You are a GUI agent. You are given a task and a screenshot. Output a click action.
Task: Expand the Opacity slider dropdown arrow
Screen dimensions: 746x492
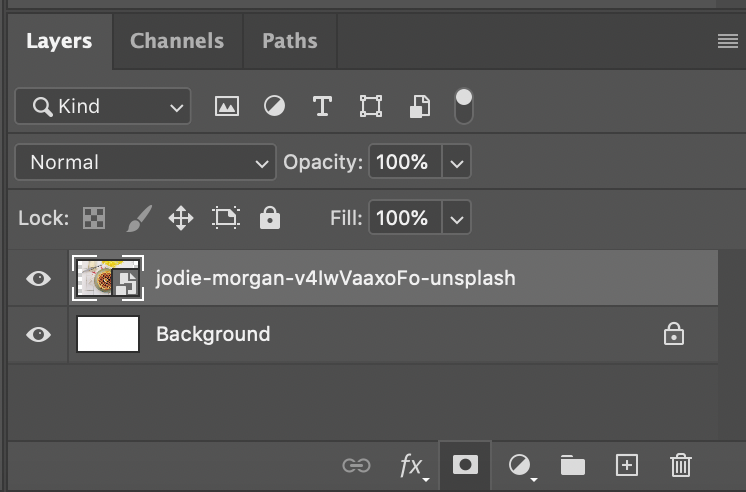tap(456, 162)
